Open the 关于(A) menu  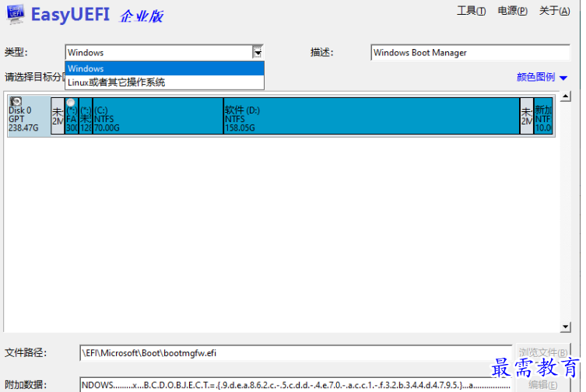tap(554, 11)
